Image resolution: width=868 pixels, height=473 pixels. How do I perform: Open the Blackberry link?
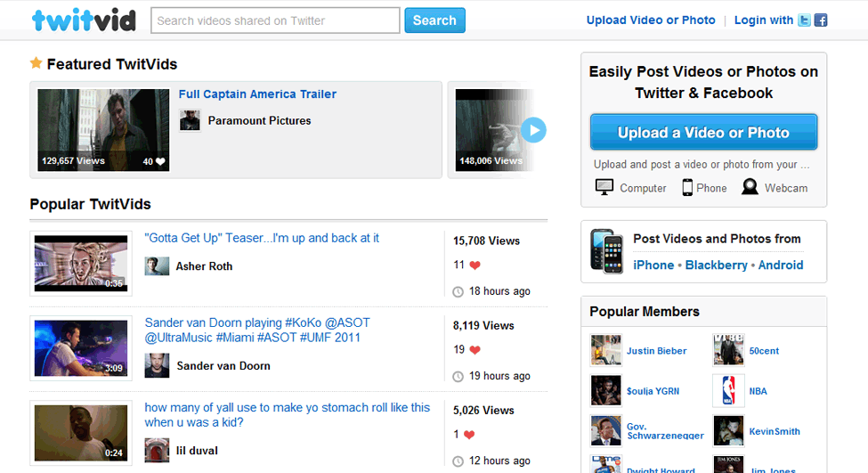[717, 265]
